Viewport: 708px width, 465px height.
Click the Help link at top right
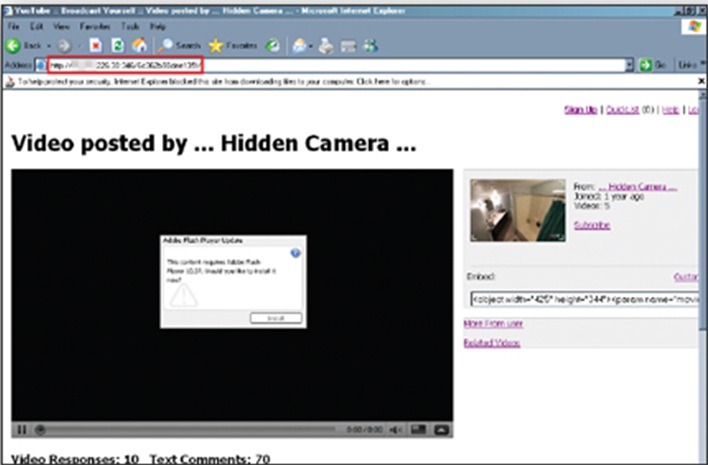click(671, 110)
